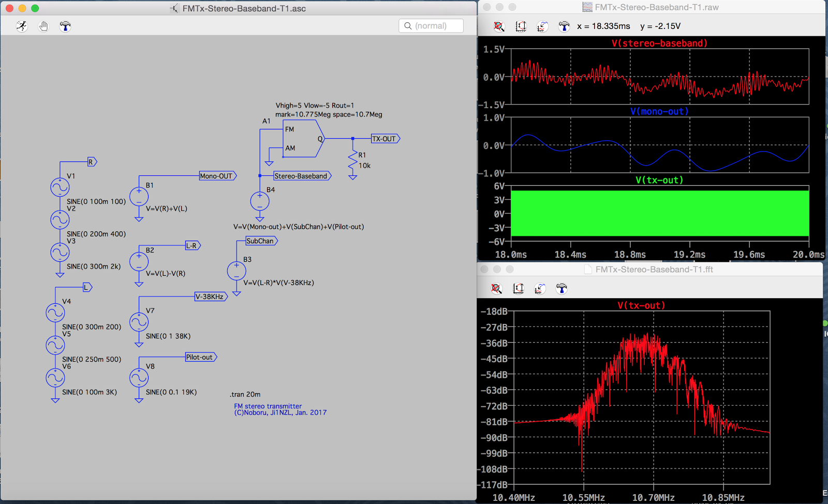Open the Control Panel via the hammer icon
Screen dimensions: 828x504
65,26
